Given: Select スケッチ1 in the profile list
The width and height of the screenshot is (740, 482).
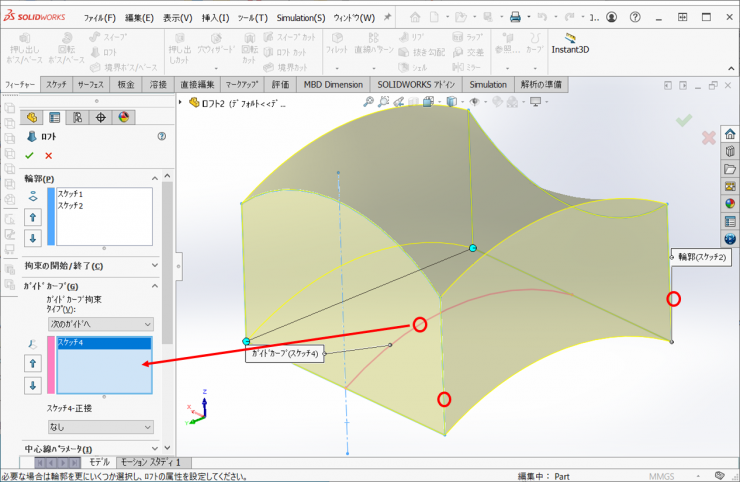Looking at the screenshot, I should pyautogui.click(x=71, y=193).
